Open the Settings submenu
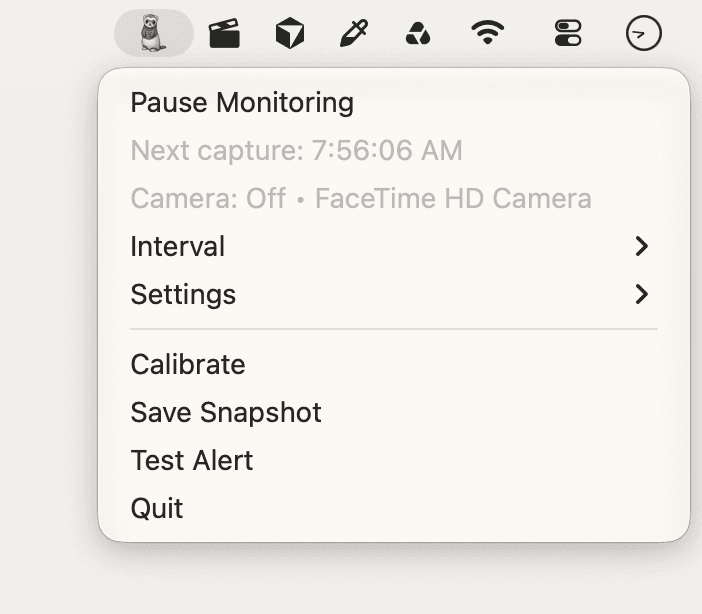 394,294
